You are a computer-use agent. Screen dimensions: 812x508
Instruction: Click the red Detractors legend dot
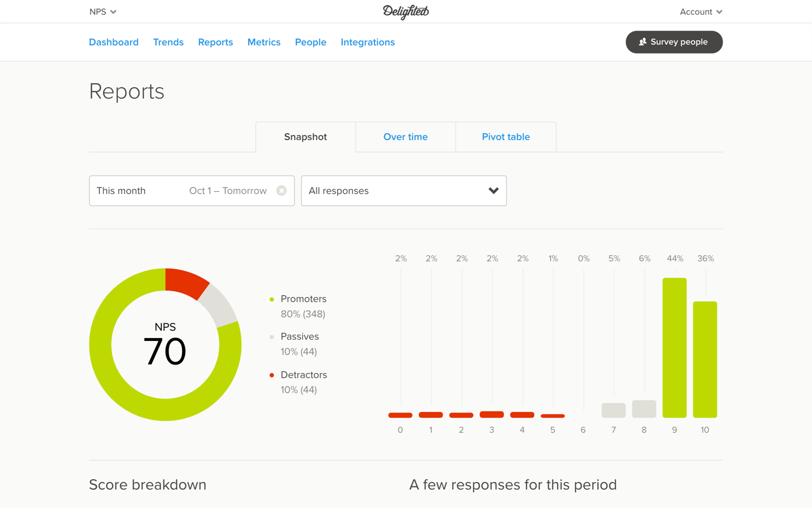point(272,374)
